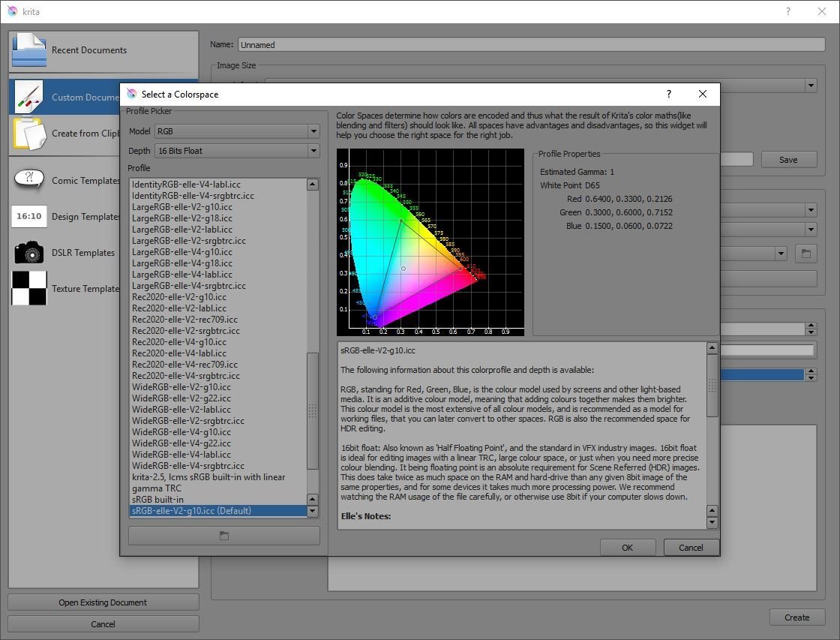Click help question mark in colorspace dialog
Viewport: 840px width, 640px height.
(668, 95)
